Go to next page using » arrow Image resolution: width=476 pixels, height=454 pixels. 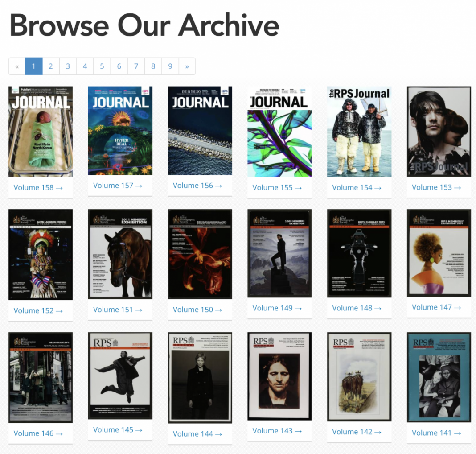(x=187, y=66)
